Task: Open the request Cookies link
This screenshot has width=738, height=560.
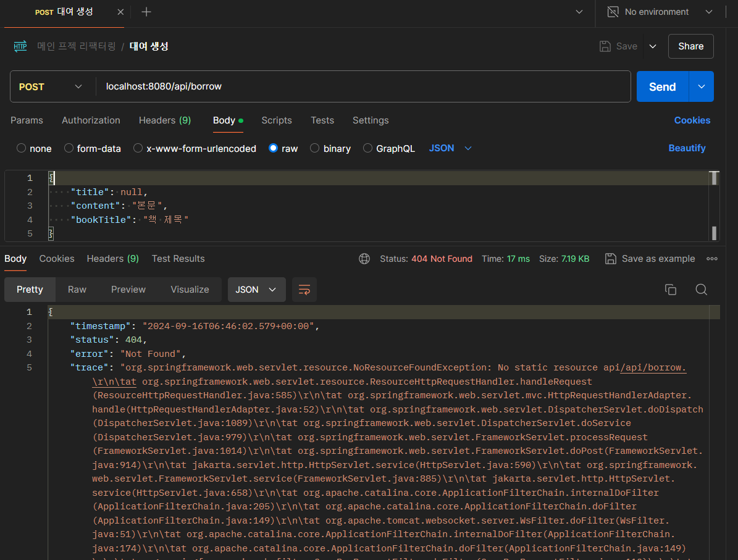Action: click(x=692, y=120)
